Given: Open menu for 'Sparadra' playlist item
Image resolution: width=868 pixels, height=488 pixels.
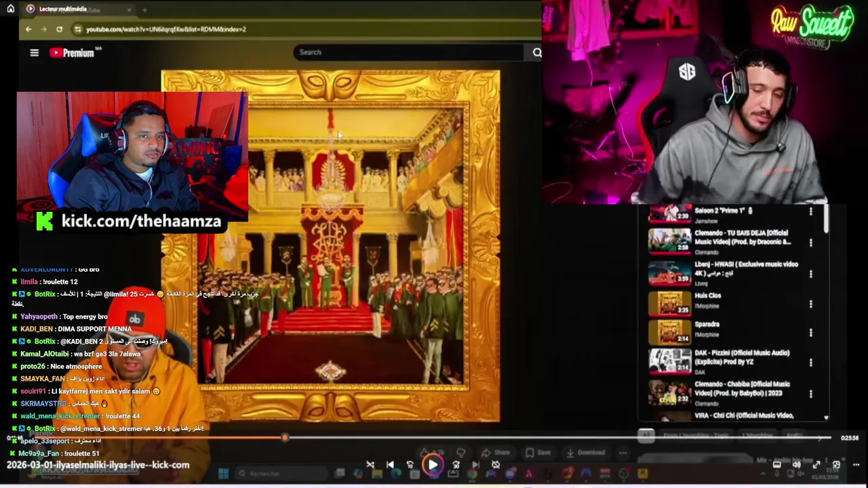Looking at the screenshot, I should click(810, 333).
